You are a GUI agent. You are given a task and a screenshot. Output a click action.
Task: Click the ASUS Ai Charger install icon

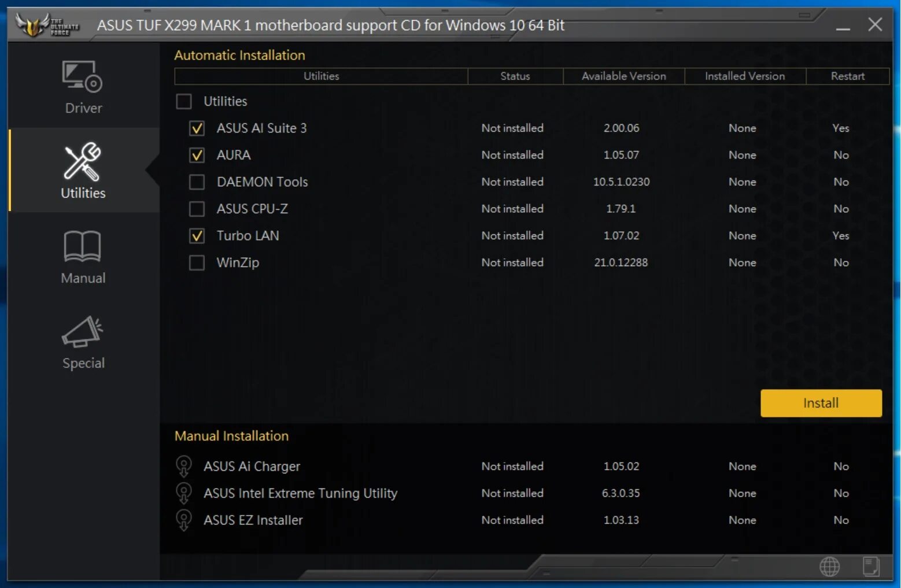click(184, 466)
